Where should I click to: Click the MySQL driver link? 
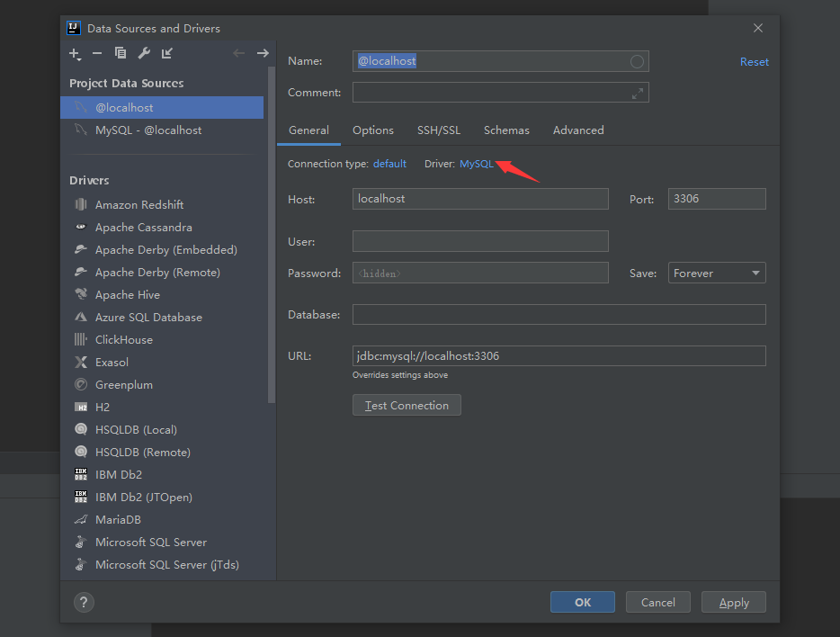click(x=477, y=164)
